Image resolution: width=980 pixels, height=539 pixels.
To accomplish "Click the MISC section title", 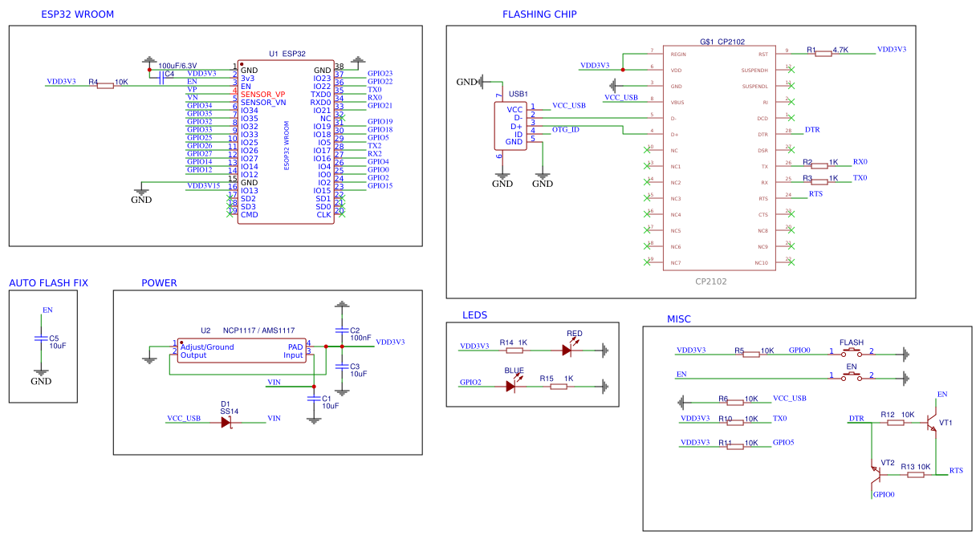I will pyautogui.click(x=678, y=319).
